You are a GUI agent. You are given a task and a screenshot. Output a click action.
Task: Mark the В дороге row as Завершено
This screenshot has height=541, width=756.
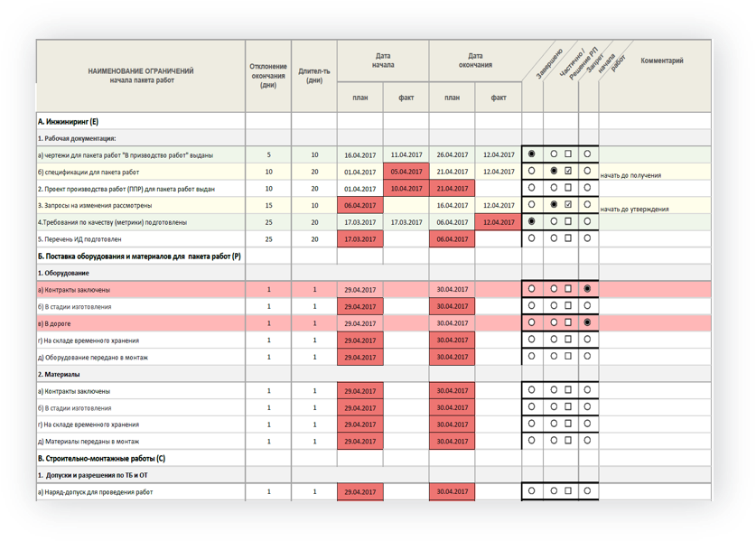(531, 322)
